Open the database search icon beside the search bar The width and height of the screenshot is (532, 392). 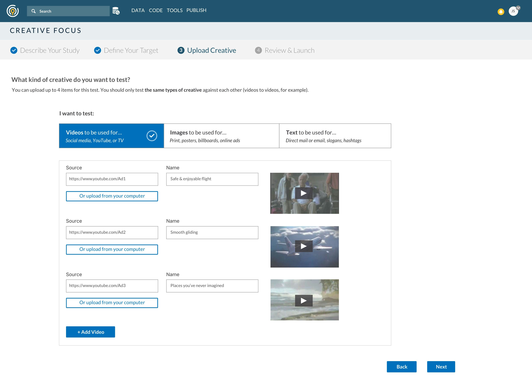click(116, 11)
